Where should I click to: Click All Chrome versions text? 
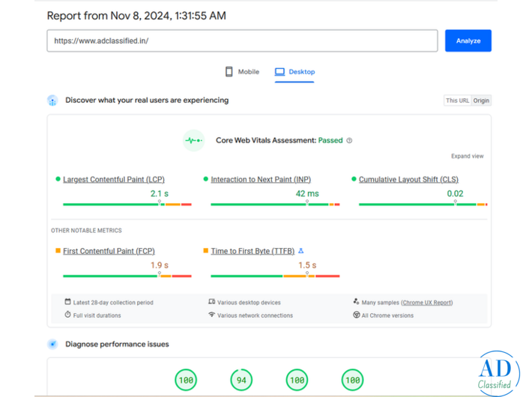[387, 315]
